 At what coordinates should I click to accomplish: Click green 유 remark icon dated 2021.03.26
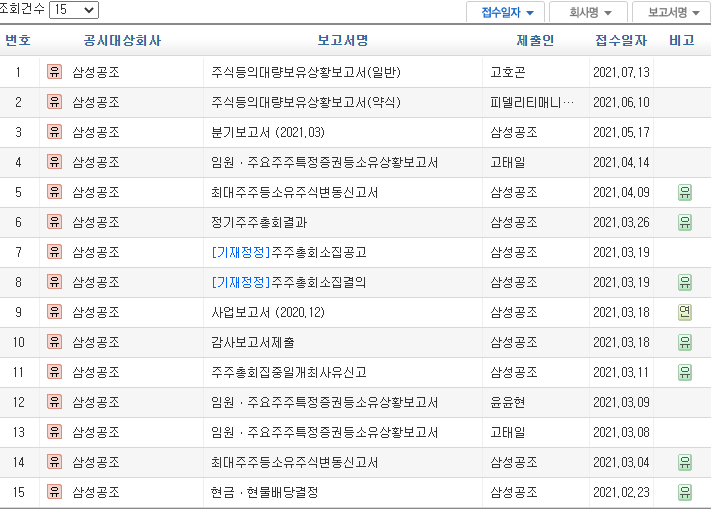pyautogui.click(x=684, y=222)
